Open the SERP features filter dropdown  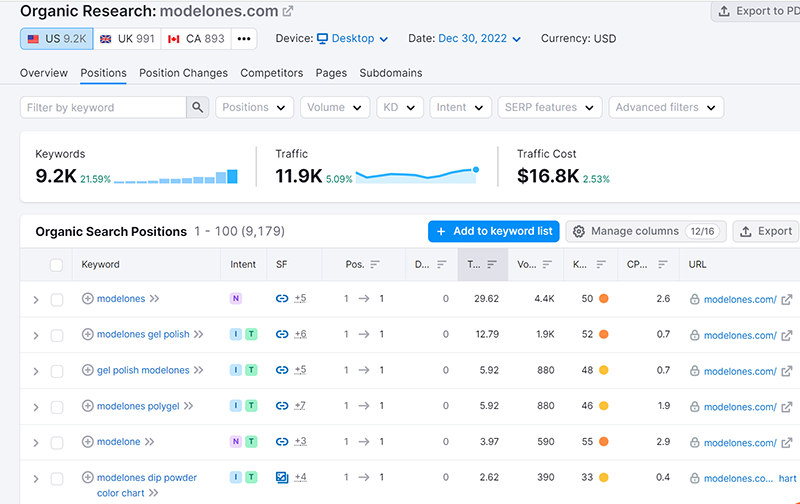coord(550,107)
